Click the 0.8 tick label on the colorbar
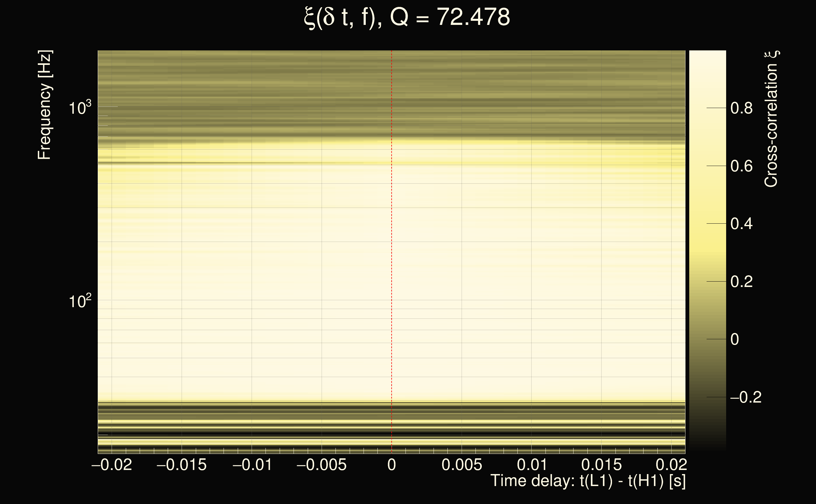This screenshot has width=816, height=504. pos(741,108)
